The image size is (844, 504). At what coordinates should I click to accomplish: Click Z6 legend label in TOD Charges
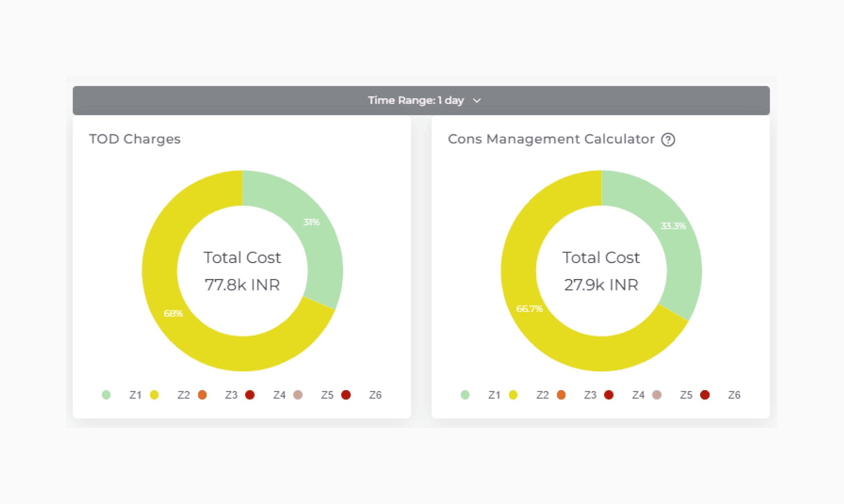(x=375, y=395)
